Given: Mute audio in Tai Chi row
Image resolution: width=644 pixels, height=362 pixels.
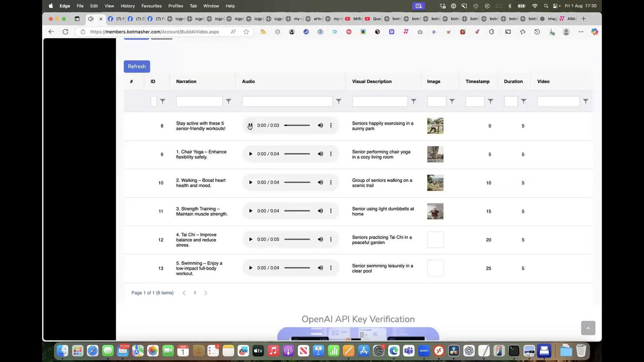Looking at the screenshot, I should pos(321,239).
